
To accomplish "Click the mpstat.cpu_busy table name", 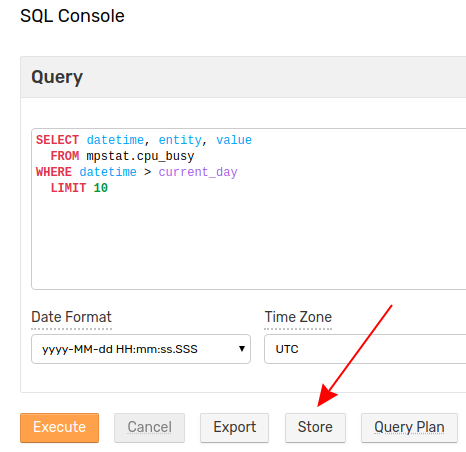I will point(140,156).
